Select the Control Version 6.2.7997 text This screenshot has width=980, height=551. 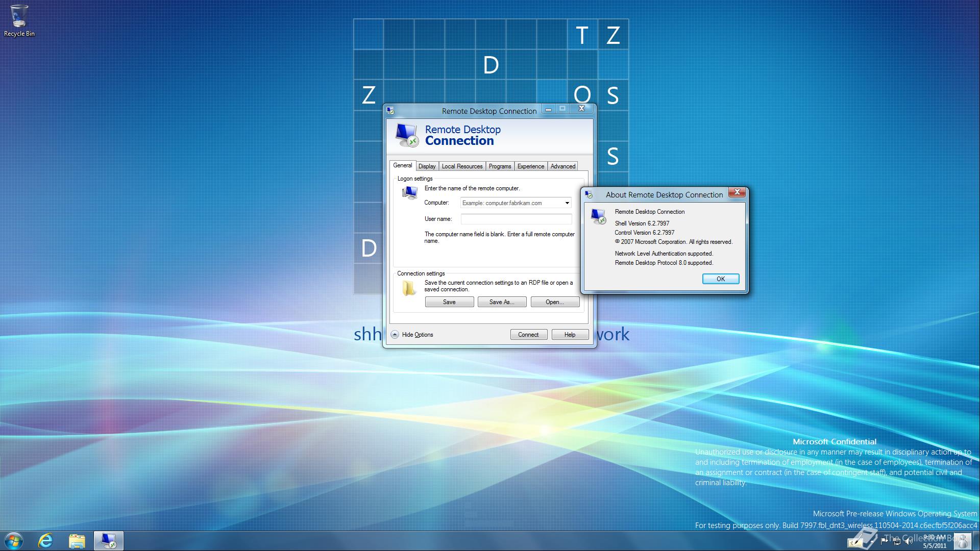(645, 233)
